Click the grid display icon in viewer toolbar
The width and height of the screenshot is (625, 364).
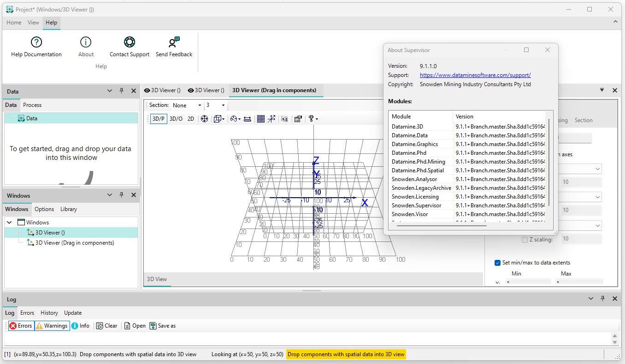(261, 119)
